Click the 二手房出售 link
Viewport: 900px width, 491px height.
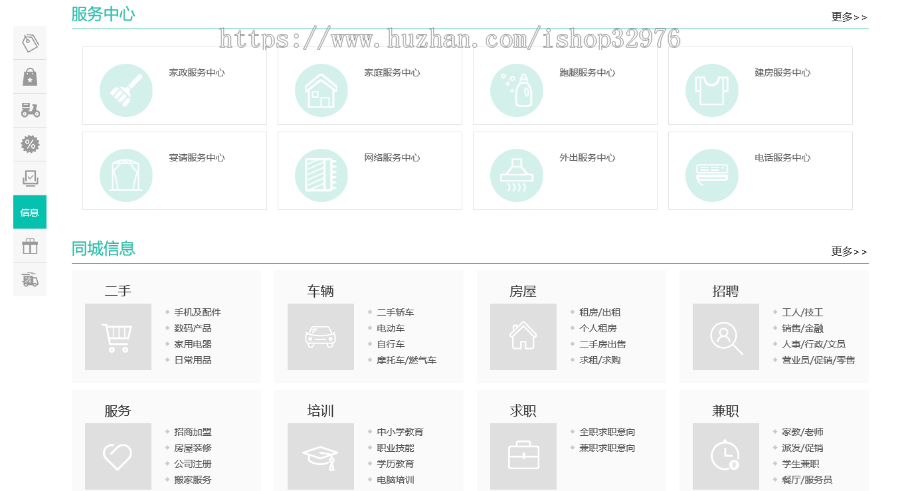coord(603,344)
